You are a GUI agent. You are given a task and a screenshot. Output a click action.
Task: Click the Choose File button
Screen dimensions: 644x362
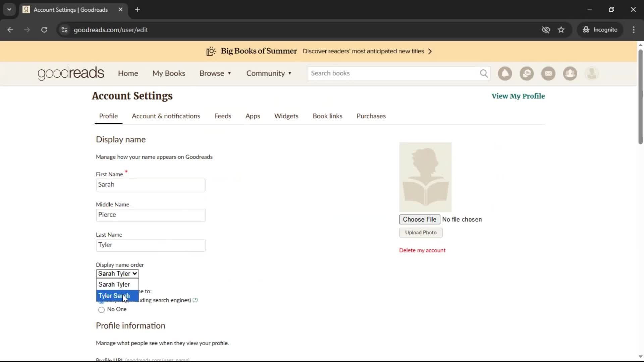point(420,220)
